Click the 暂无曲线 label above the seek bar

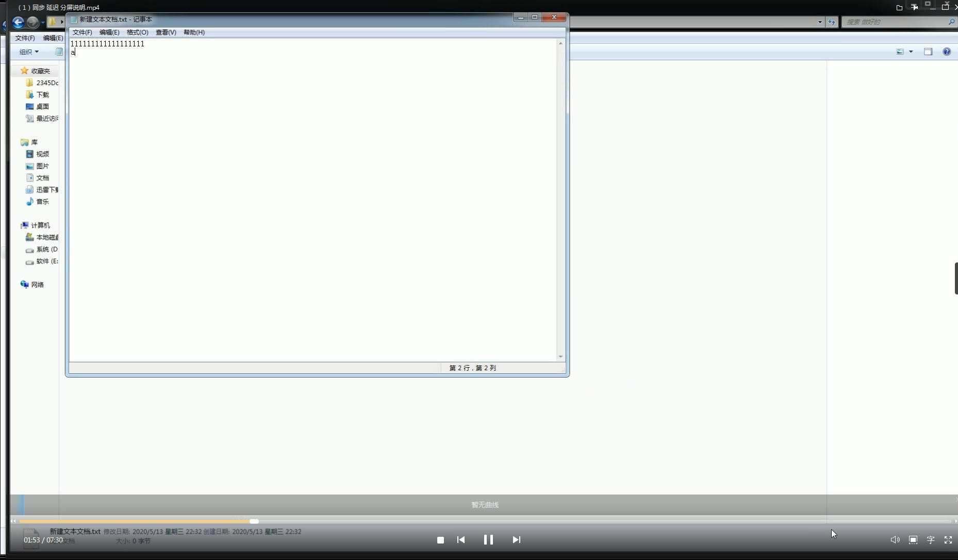(485, 504)
